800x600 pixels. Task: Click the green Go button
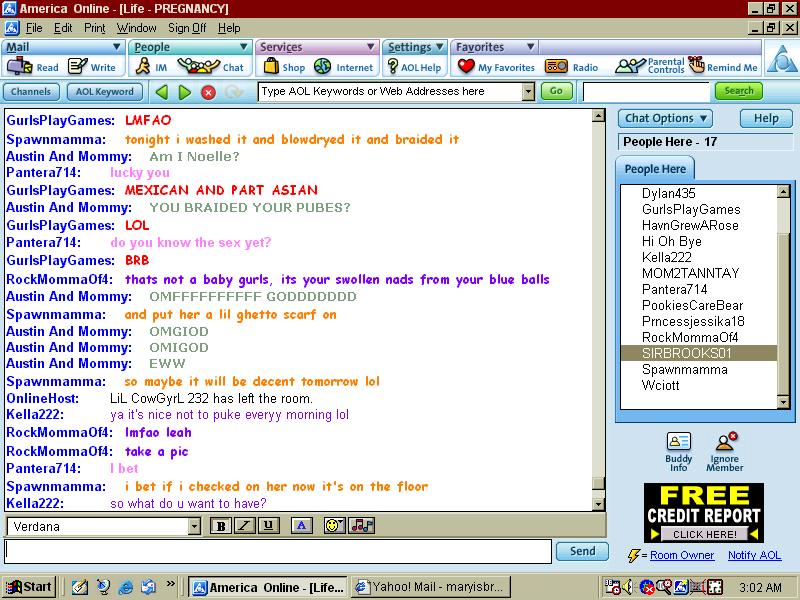point(556,91)
